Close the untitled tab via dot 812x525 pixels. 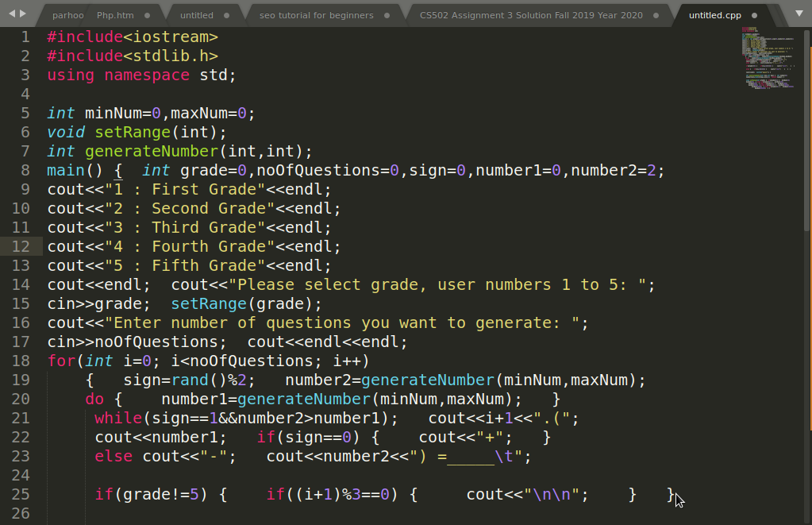click(226, 16)
